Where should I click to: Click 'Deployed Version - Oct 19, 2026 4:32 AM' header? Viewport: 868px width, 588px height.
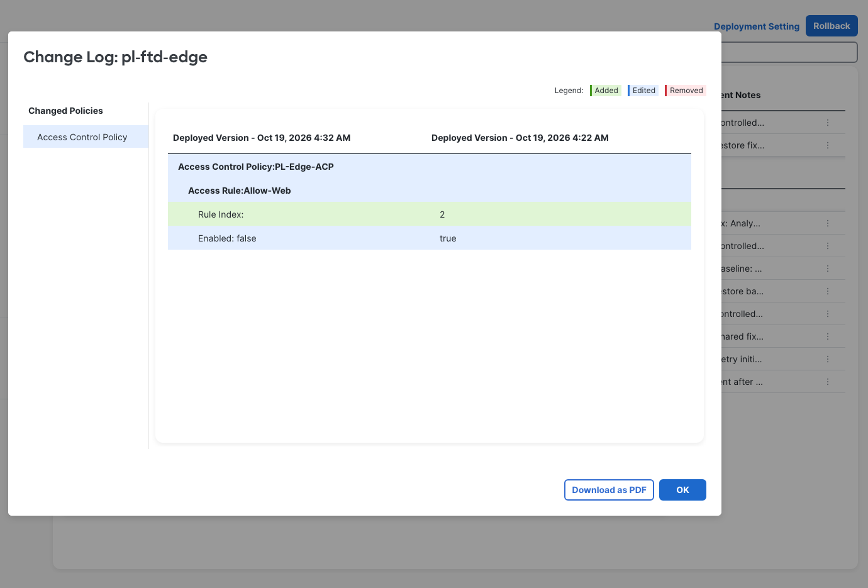(x=262, y=138)
